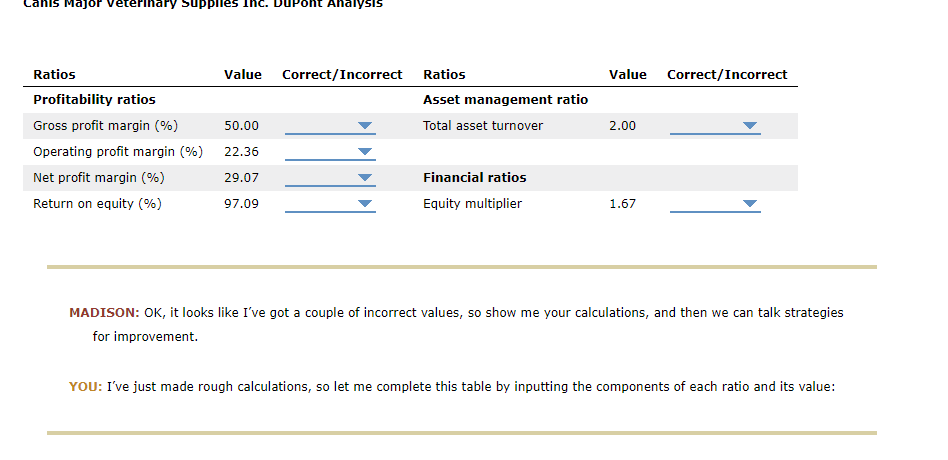Select the value 2.00

(x=623, y=126)
